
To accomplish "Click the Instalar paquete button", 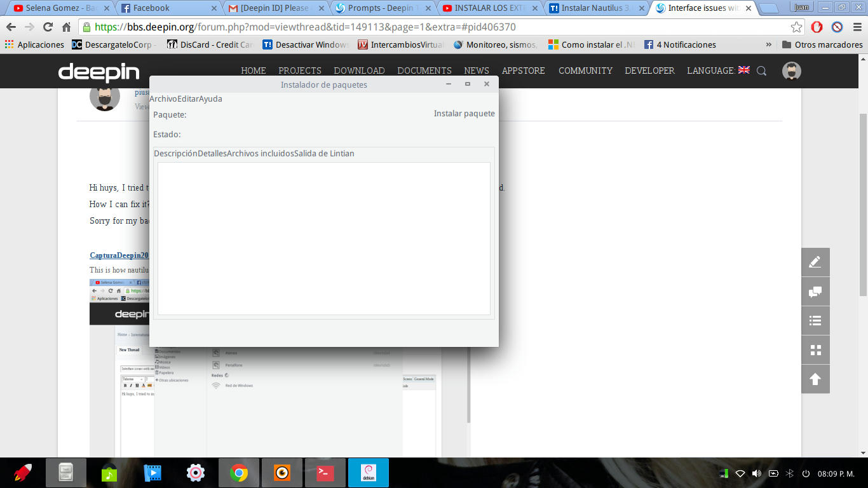I will pos(465,114).
